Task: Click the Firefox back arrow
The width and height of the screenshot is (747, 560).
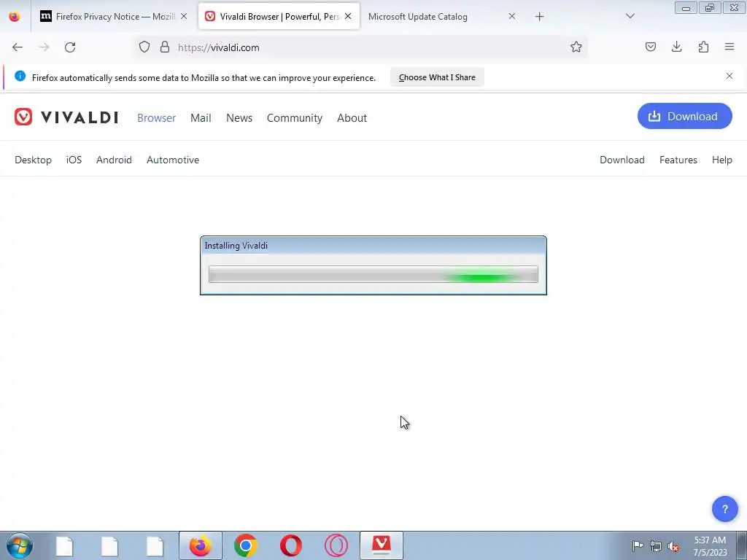Action: 18,47
